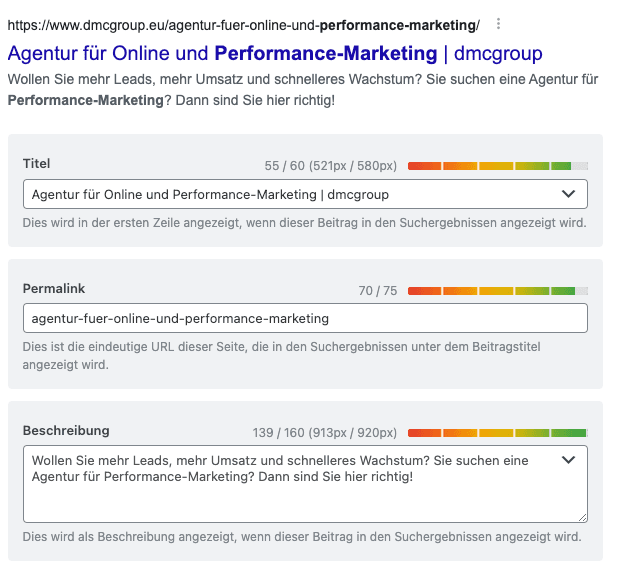Click the Beschreibung counter 139 / 160
This screenshot has width=617, height=569.
point(325,433)
